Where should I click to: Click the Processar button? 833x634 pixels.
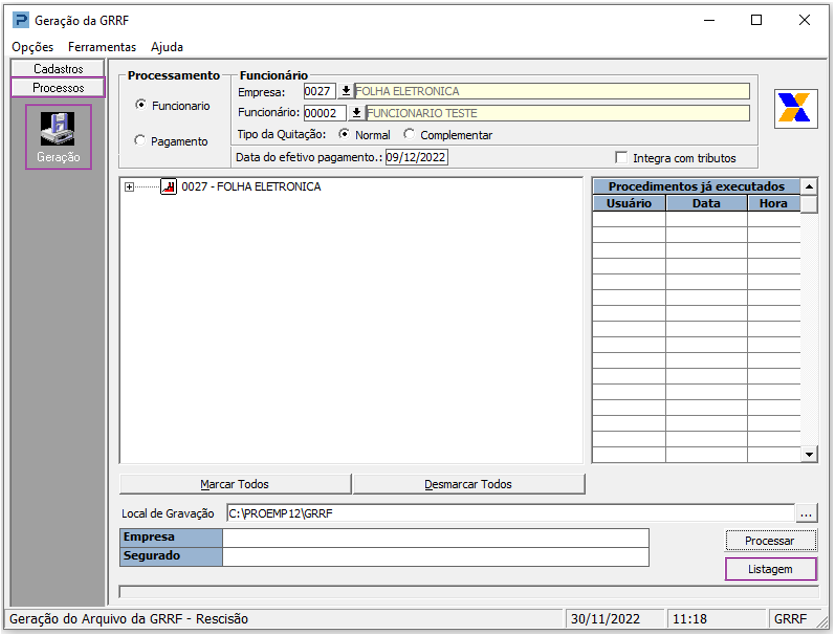point(769,540)
